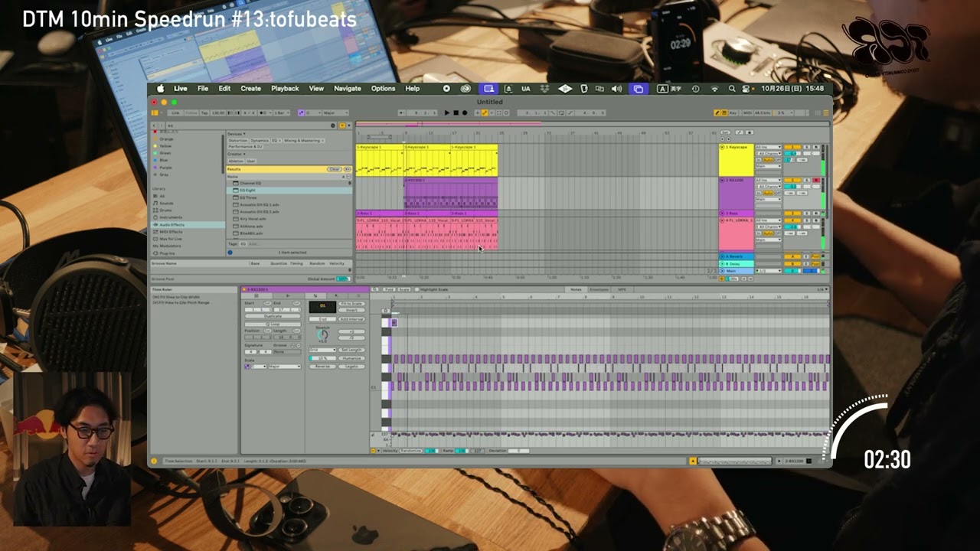Click the browser info icon

pyautogui.click(x=230, y=253)
